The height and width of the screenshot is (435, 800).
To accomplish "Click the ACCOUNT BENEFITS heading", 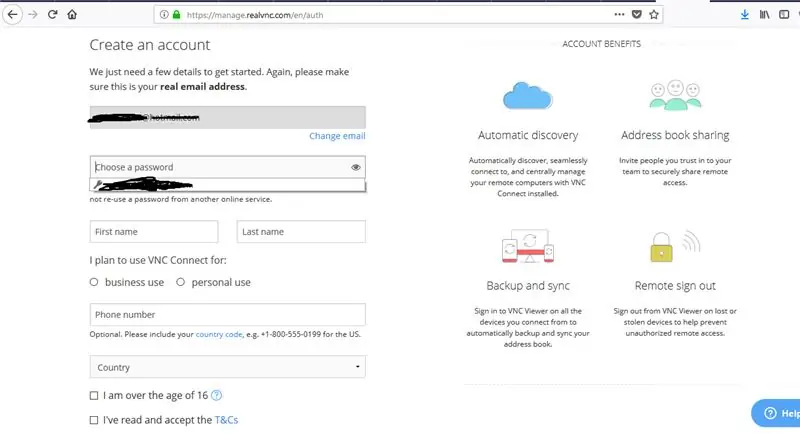I will (x=602, y=44).
